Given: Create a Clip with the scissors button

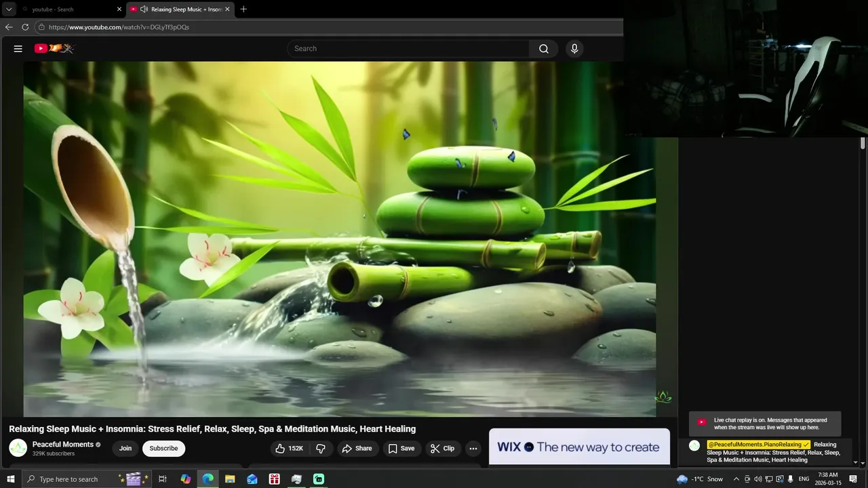Looking at the screenshot, I should 442,449.
